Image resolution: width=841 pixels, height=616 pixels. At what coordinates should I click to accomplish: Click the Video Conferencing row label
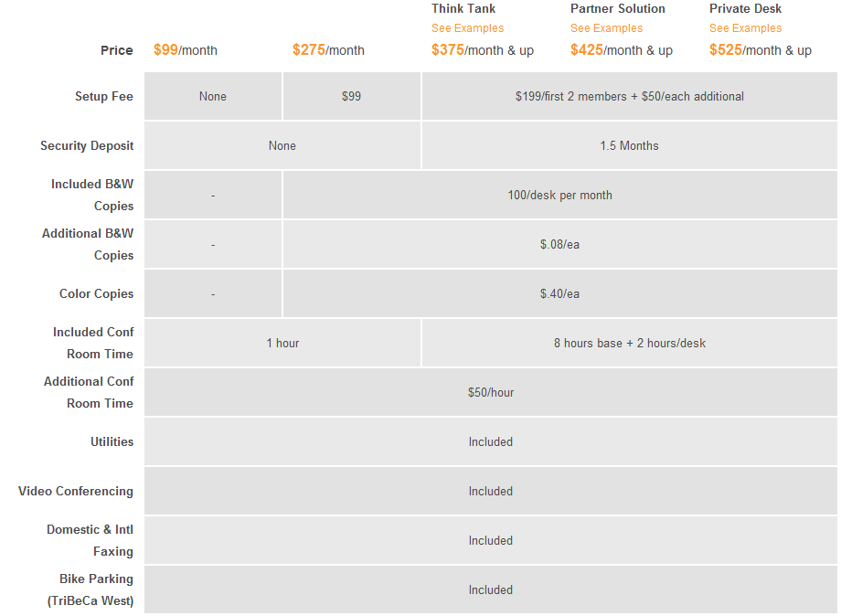tap(76, 491)
